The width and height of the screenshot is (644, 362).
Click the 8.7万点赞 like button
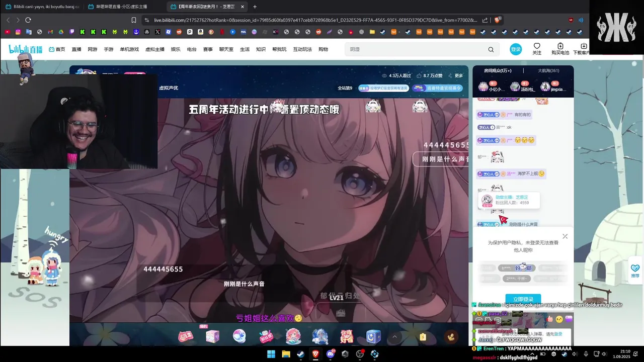coord(430,75)
